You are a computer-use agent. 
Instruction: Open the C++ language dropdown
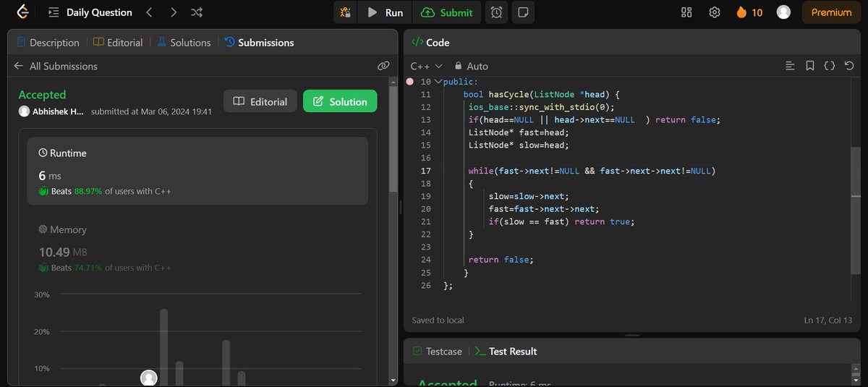pyautogui.click(x=426, y=66)
